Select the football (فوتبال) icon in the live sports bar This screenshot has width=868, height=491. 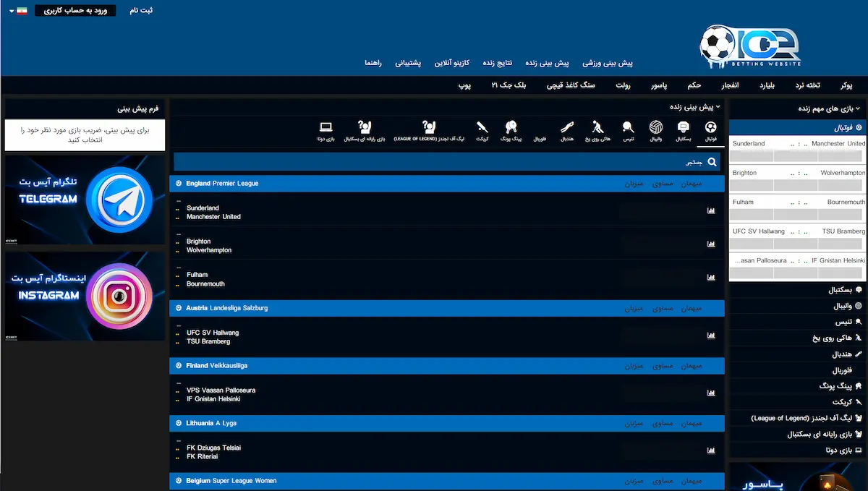(710, 127)
